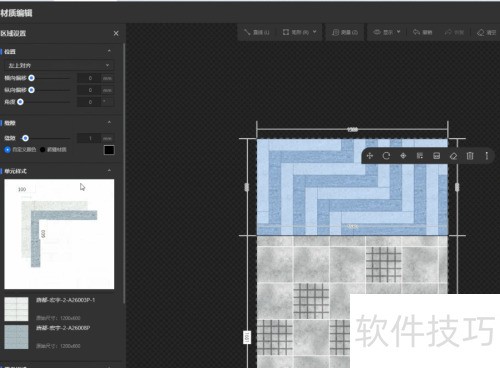
Task: Click the right vertical dimension handle
Action: (x=457, y=187)
